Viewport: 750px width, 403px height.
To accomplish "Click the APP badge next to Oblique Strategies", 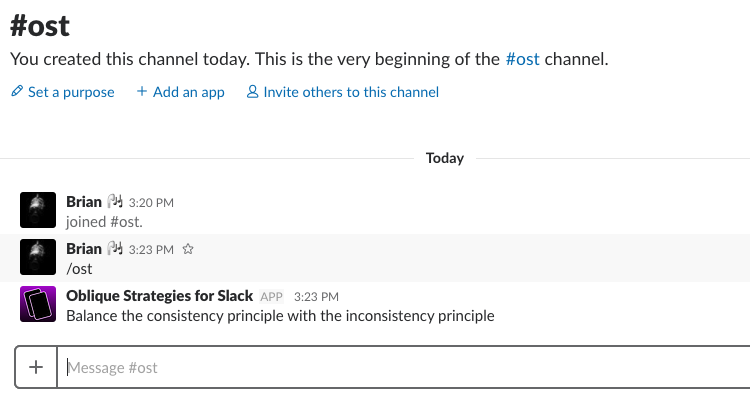I will pyautogui.click(x=272, y=297).
